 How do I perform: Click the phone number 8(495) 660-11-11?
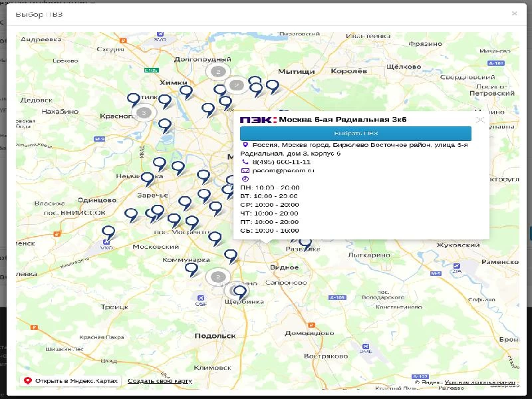click(281, 162)
